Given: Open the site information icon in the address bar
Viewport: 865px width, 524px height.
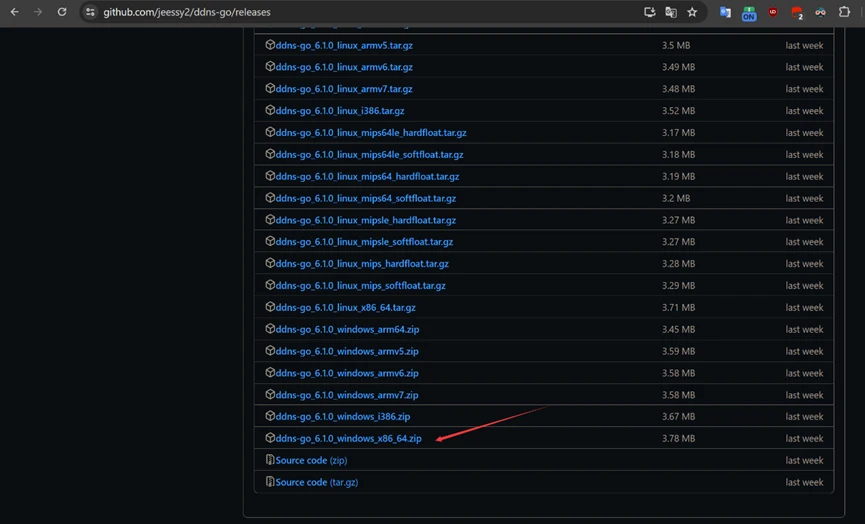Looking at the screenshot, I should click(x=90, y=12).
